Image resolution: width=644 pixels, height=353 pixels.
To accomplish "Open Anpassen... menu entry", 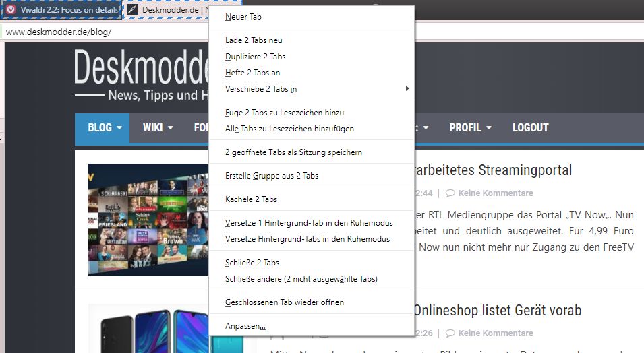I will (312, 326).
